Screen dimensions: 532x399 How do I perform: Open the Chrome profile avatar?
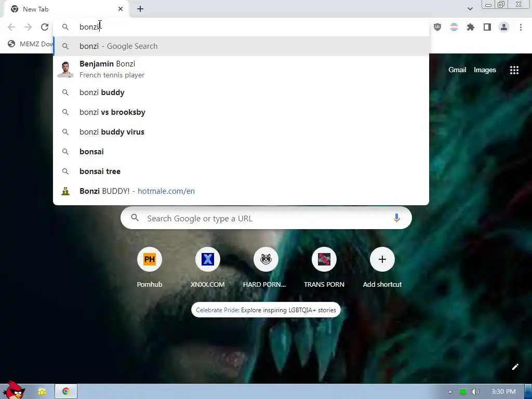tap(504, 27)
